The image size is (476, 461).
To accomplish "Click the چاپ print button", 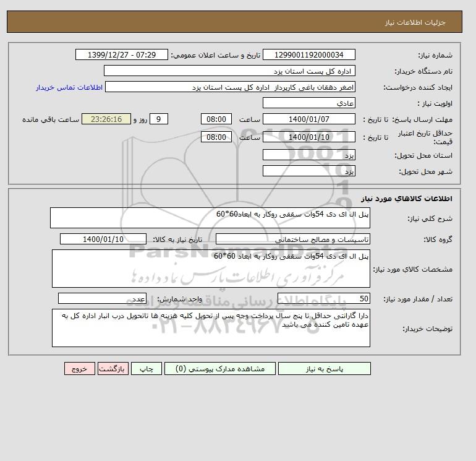I will 147,368.
